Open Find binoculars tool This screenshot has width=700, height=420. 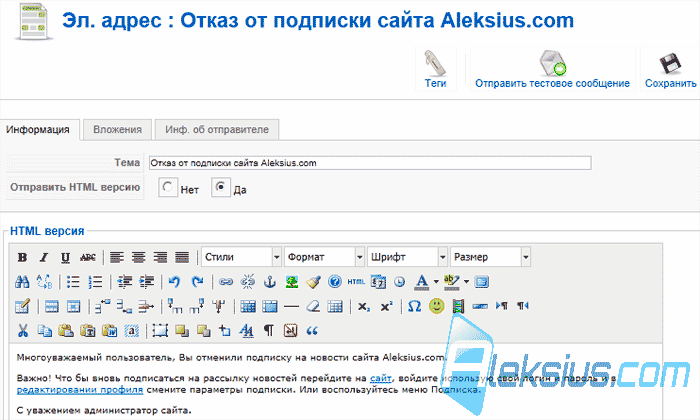pyautogui.click(x=22, y=282)
